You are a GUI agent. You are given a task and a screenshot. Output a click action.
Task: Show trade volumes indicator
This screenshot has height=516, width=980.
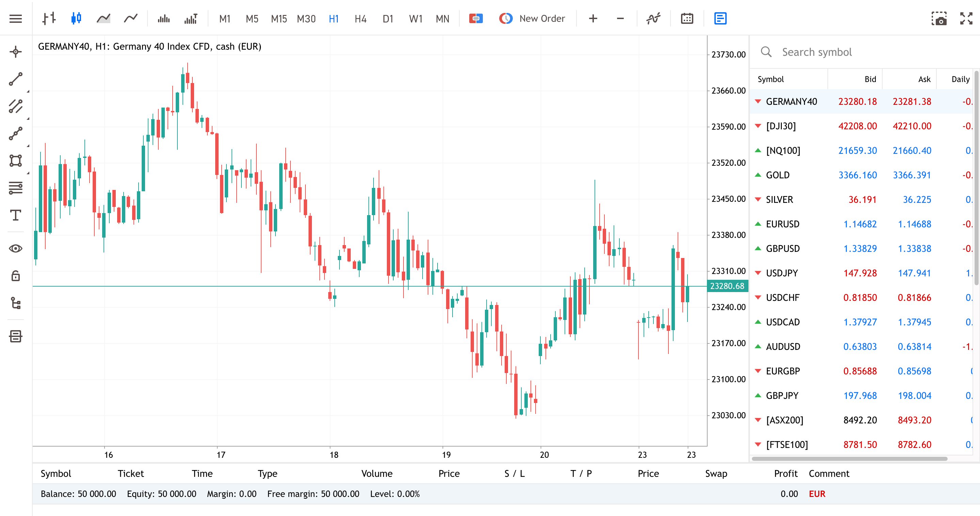(191, 18)
